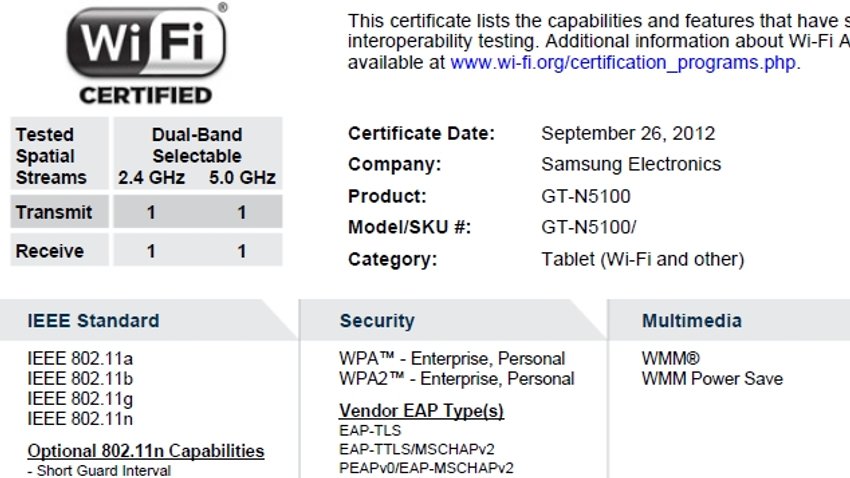Screen dimensions: 850x478
Task: Click the Wi-Fi CERTIFIED logo
Action: pyautogui.click(x=146, y=54)
